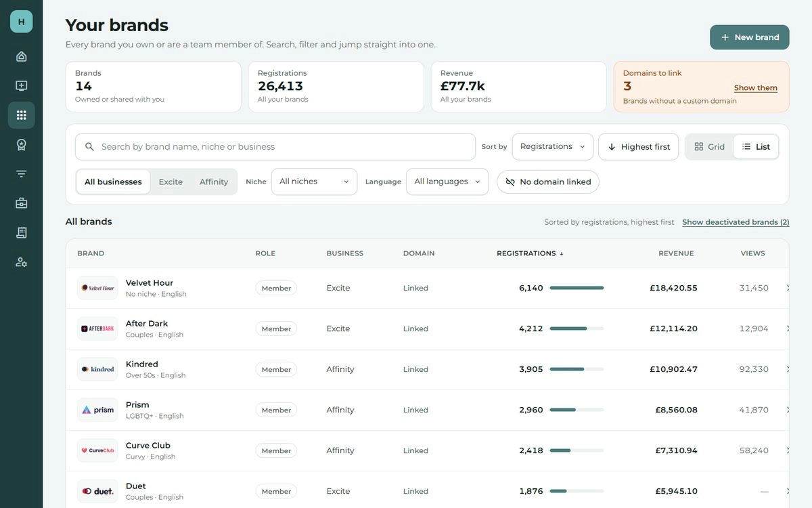The width and height of the screenshot is (812, 508).
Task: Click the Domain column header
Action: coord(419,253)
